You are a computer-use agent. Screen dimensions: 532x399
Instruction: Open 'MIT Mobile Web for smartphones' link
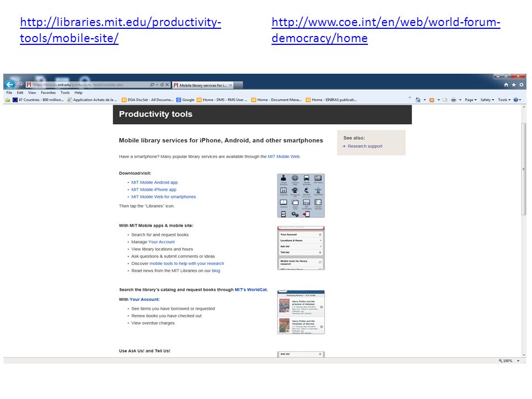(163, 196)
